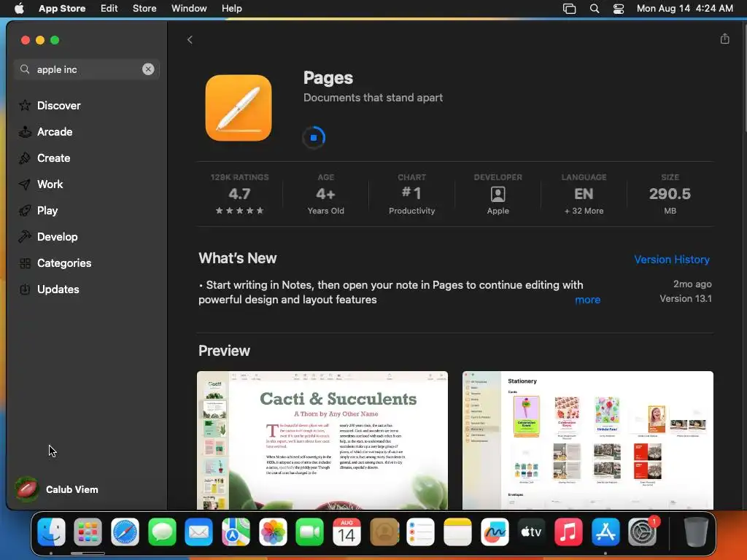Open Photos from the dock
Viewport: 747px width, 560px height.
(x=273, y=532)
